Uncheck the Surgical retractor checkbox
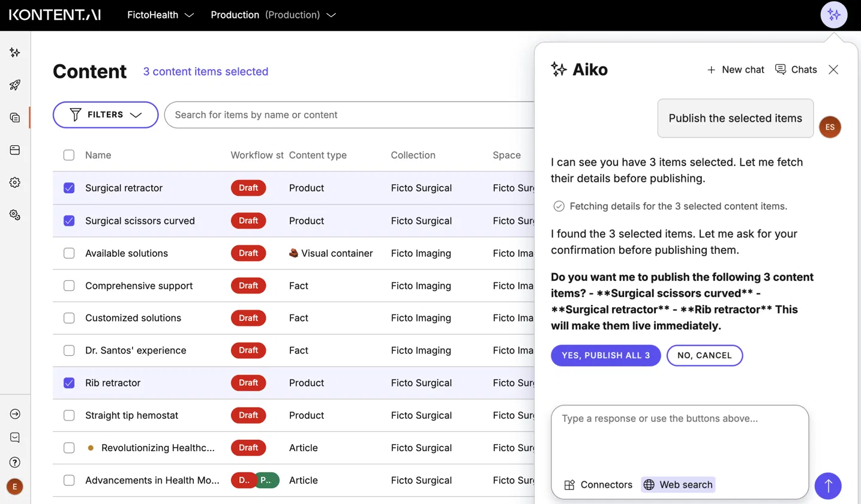 (69, 188)
